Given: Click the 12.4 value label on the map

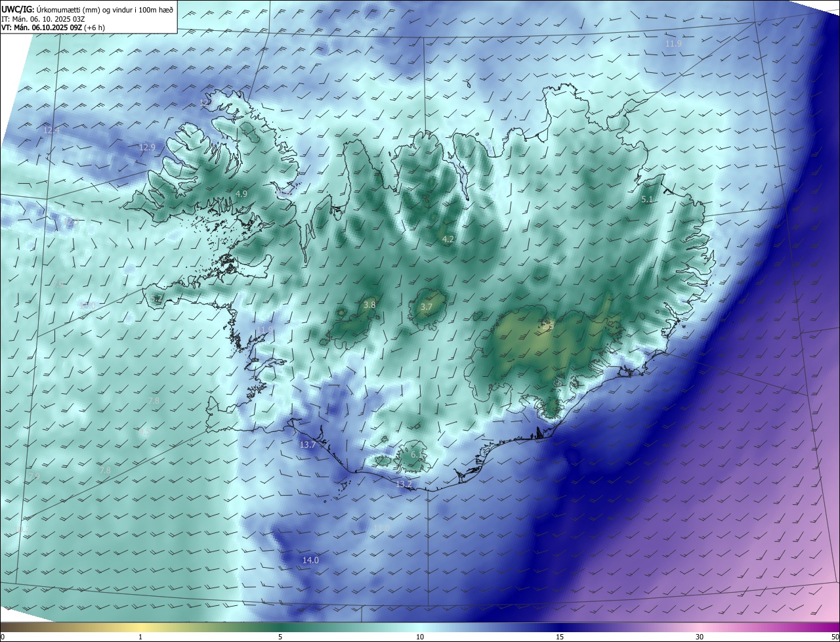Looking at the screenshot, I should point(51,131).
